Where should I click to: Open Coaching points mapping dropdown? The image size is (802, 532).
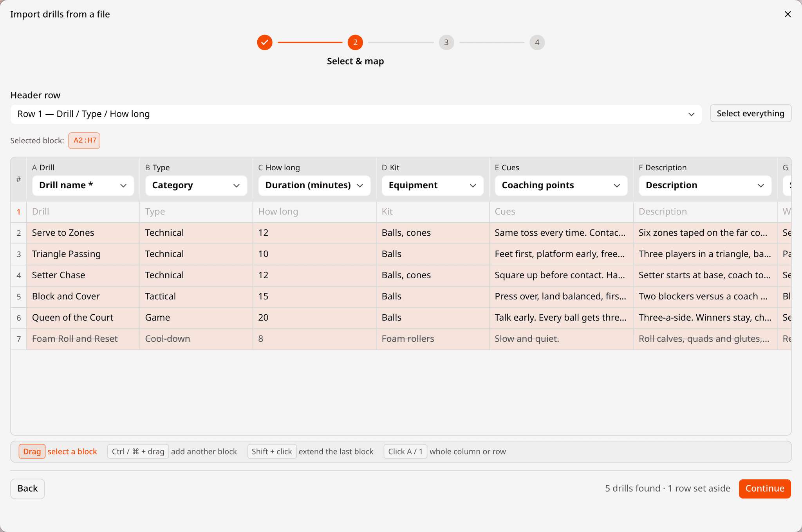(x=561, y=186)
